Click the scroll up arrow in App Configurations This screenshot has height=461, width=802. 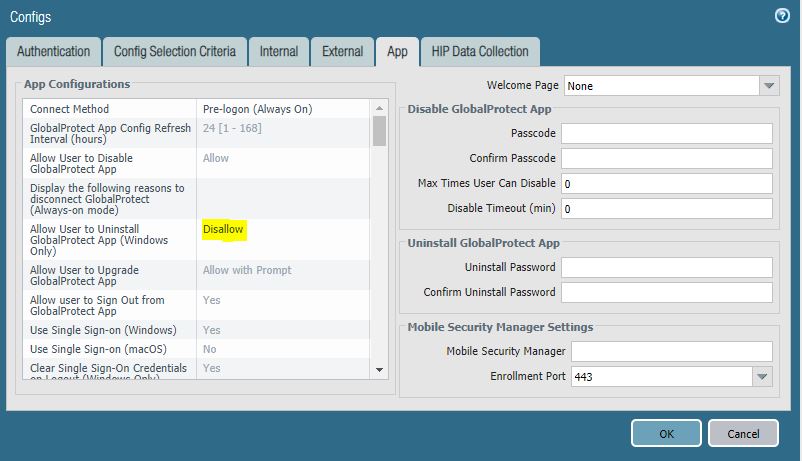coord(379,108)
